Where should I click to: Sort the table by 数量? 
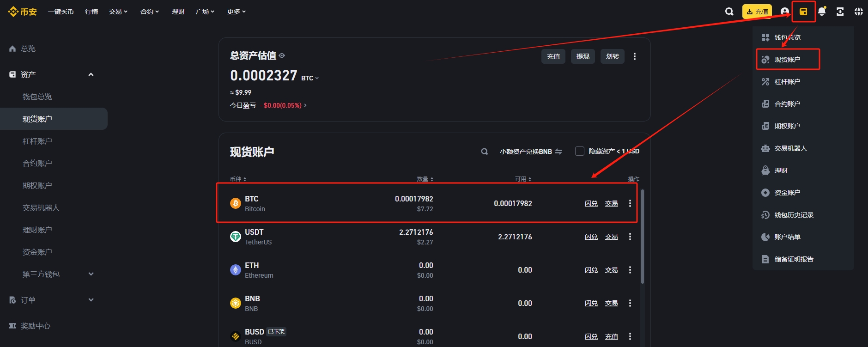[425, 179]
